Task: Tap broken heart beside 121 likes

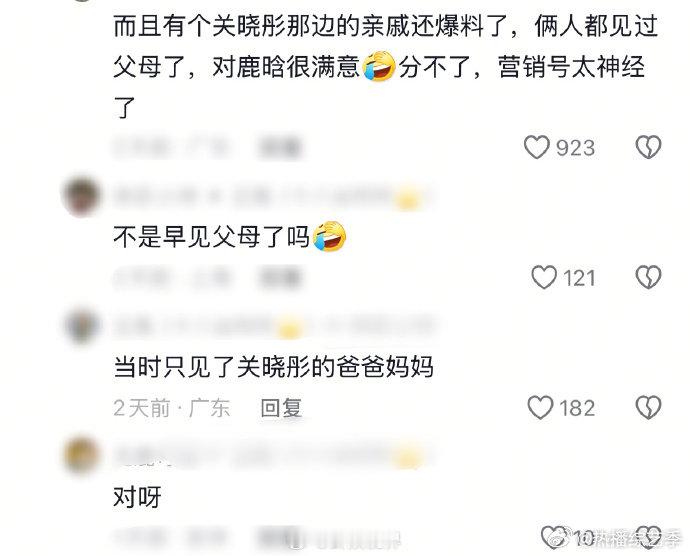Action: pos(649,277)
